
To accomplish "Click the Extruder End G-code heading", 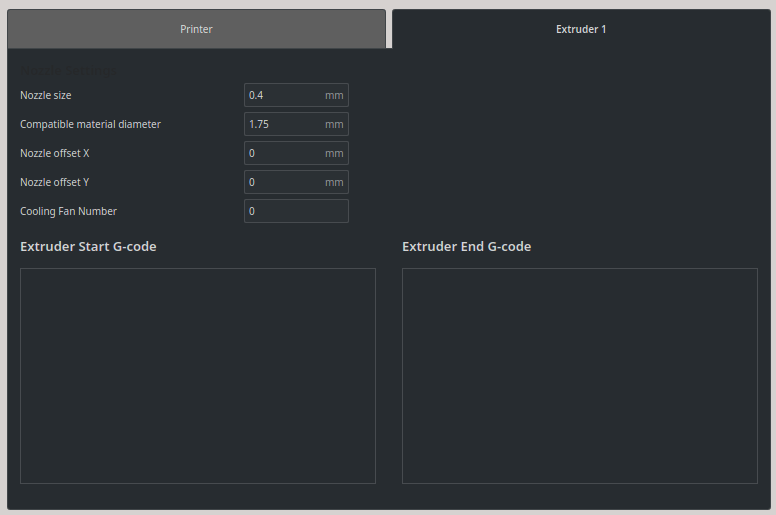I will coord(466,246).
